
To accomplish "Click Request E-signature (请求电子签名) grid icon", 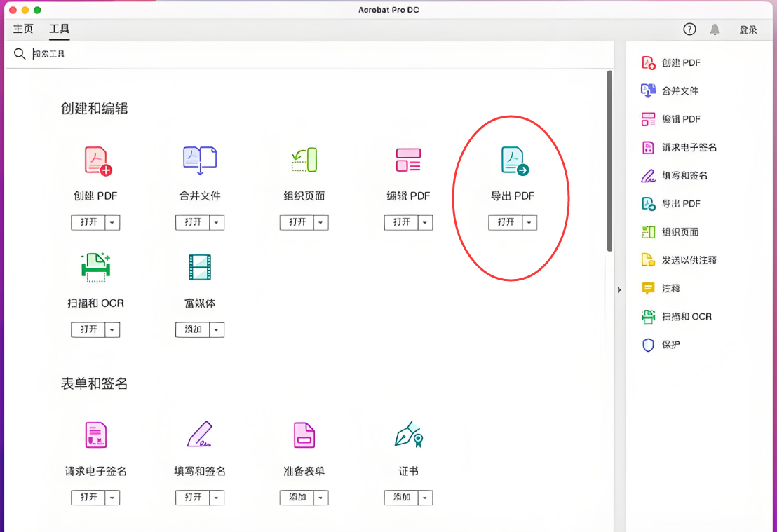I will coord(95,435).
